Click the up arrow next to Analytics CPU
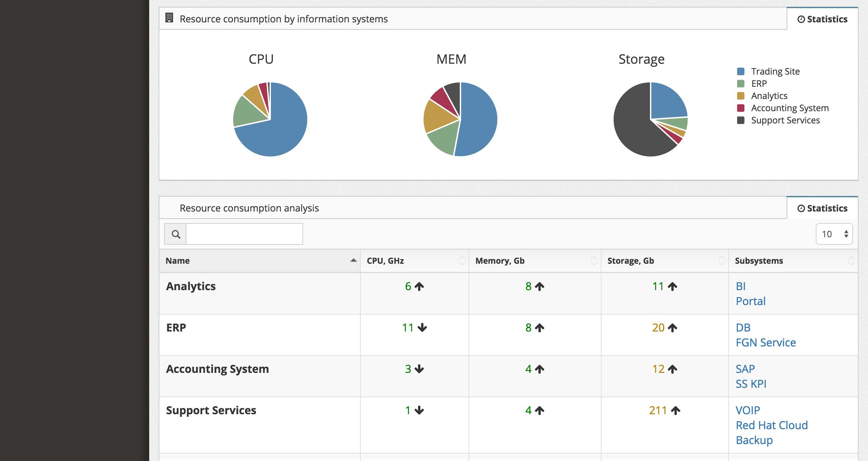Viewport: 868px width, 461px height. pos(419,286)
